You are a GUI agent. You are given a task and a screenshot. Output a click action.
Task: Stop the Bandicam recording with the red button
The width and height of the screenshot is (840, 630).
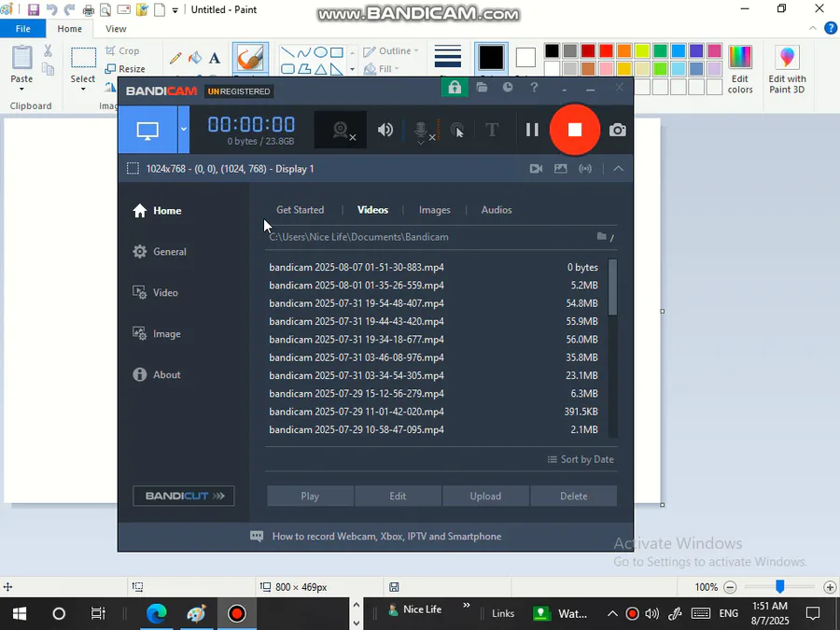[x=574, y=130]
